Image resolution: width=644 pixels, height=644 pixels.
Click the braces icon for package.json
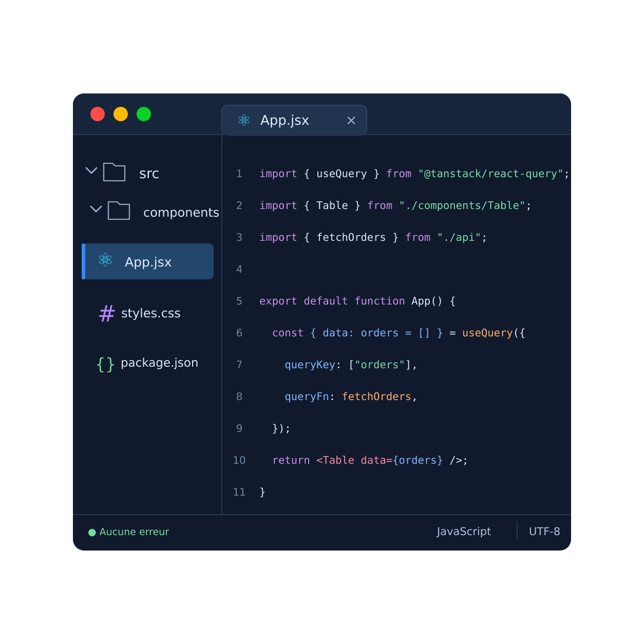(x=105, y=364)
